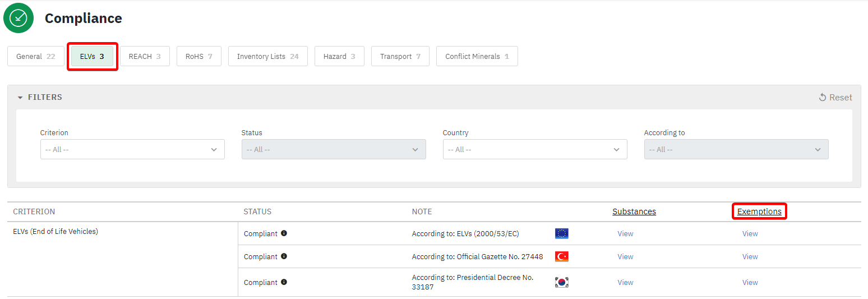Open the Conflict Minerals tab

click(477, 57)
